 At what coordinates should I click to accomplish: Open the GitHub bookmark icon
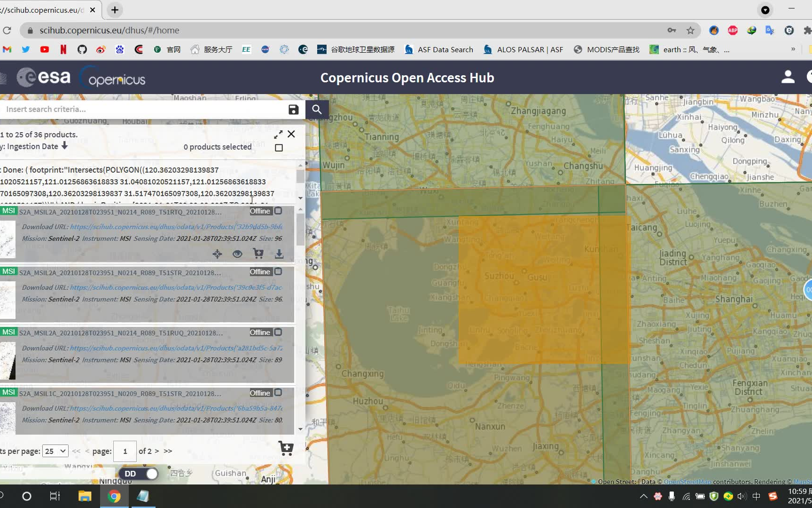tap(82, 49)
